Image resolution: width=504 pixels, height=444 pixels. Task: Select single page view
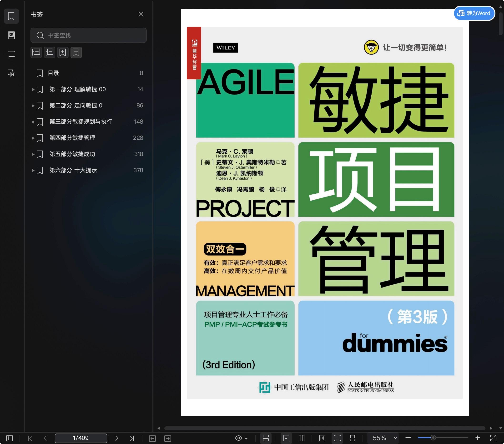286,438
